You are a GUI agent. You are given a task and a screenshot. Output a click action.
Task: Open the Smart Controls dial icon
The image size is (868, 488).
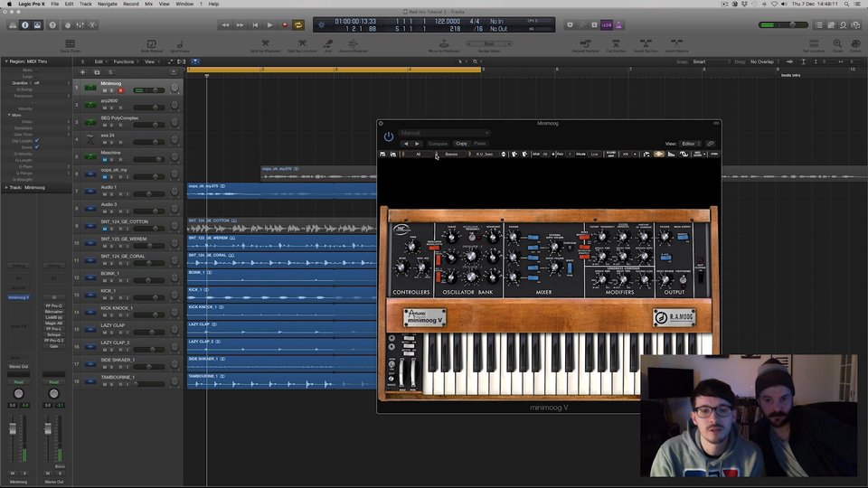coord(68,25)
